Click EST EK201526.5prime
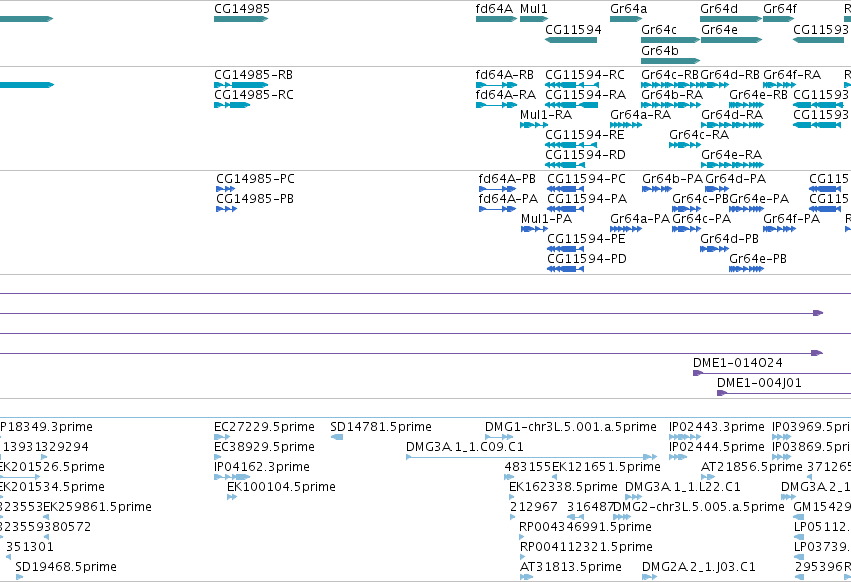The height and width of the screenshot is (582, 851). click(x=52, y=467)
